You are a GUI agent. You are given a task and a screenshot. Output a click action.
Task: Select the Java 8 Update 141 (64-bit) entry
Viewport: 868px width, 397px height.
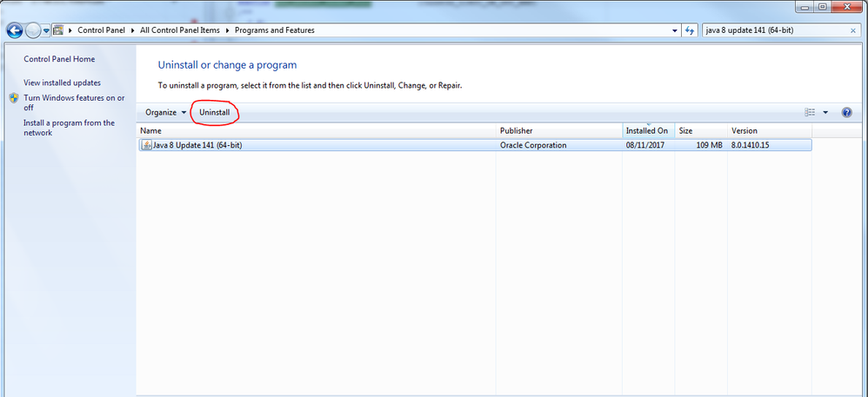click(475, 145)
